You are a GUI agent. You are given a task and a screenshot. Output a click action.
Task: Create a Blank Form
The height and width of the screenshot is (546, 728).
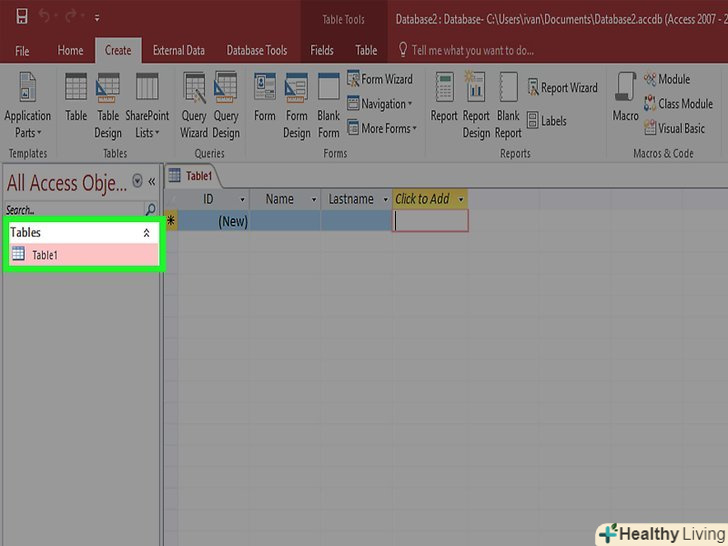[328, 105]
